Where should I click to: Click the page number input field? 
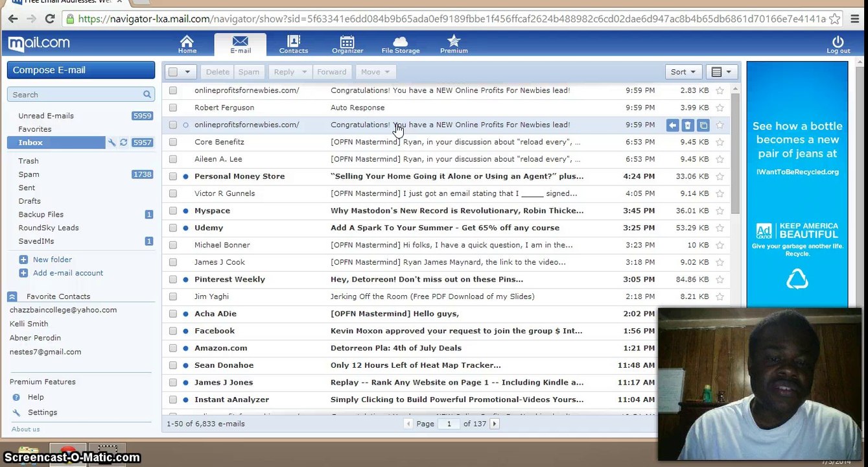click(x=449, y=424)
